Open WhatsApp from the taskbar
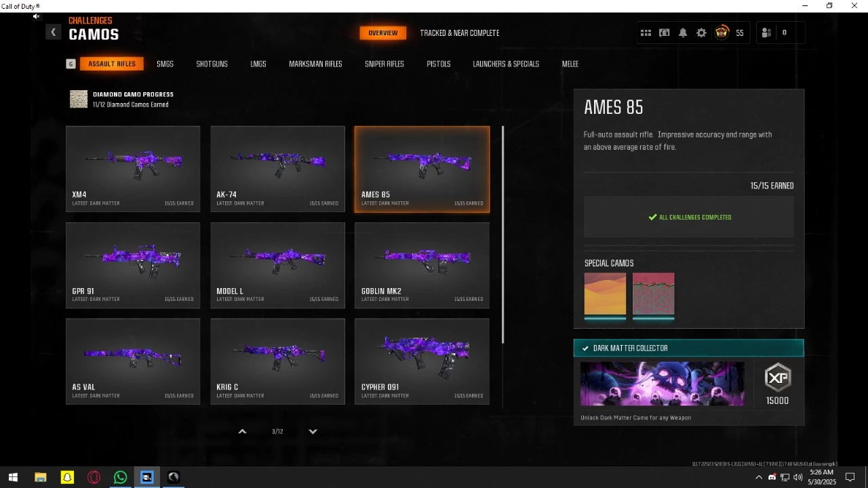 click(120, 477)
